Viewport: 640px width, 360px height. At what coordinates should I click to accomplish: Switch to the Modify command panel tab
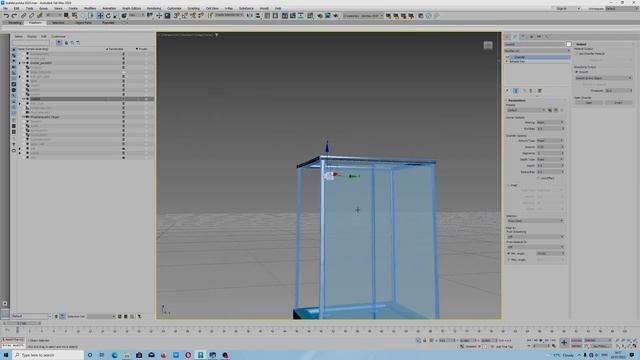tap(515, 36)
